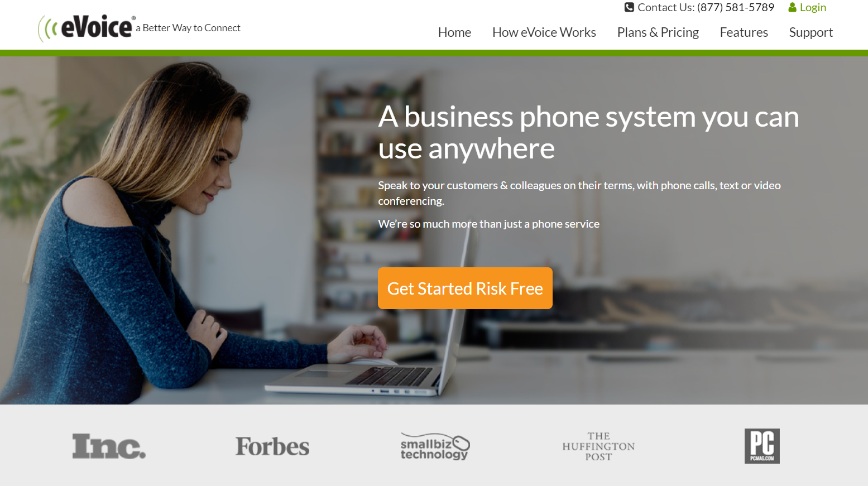Click the eVoice logo

point(85,27)
